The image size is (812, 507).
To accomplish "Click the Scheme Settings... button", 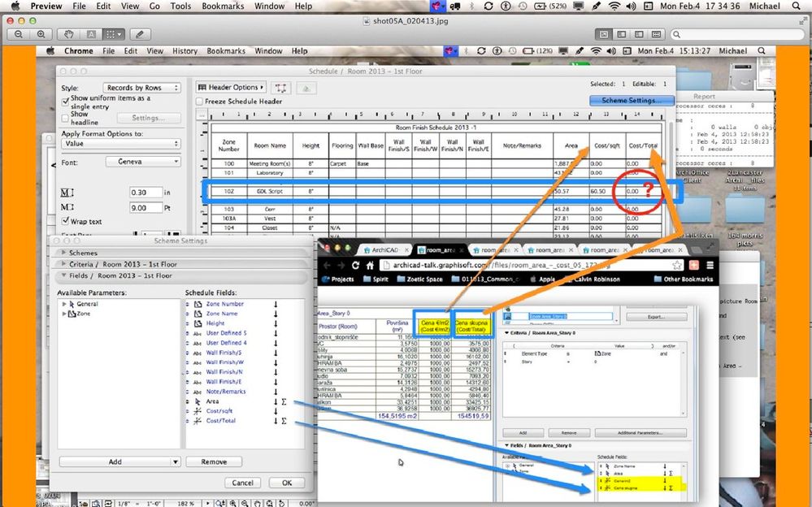I will [632, 101].
